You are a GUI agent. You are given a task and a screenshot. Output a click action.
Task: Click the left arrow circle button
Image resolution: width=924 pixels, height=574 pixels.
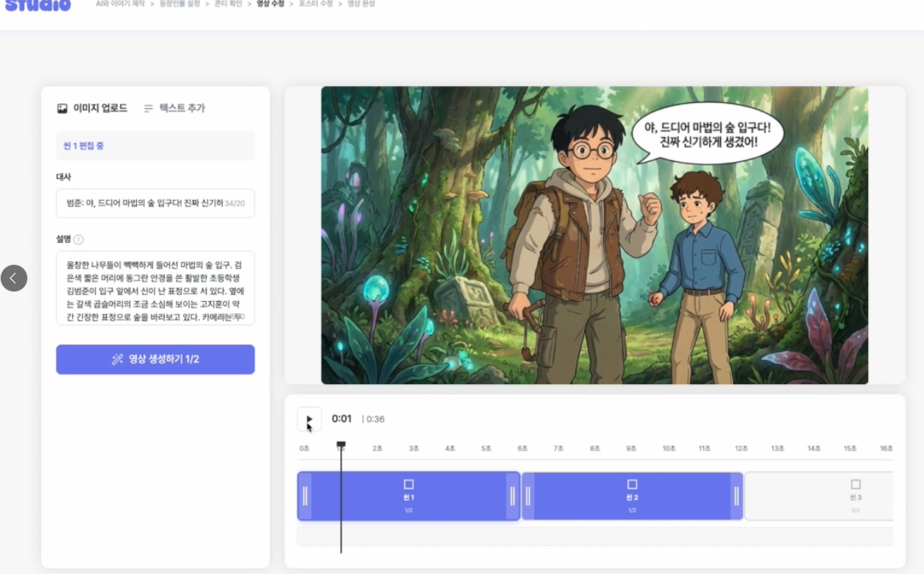point(14,278)
